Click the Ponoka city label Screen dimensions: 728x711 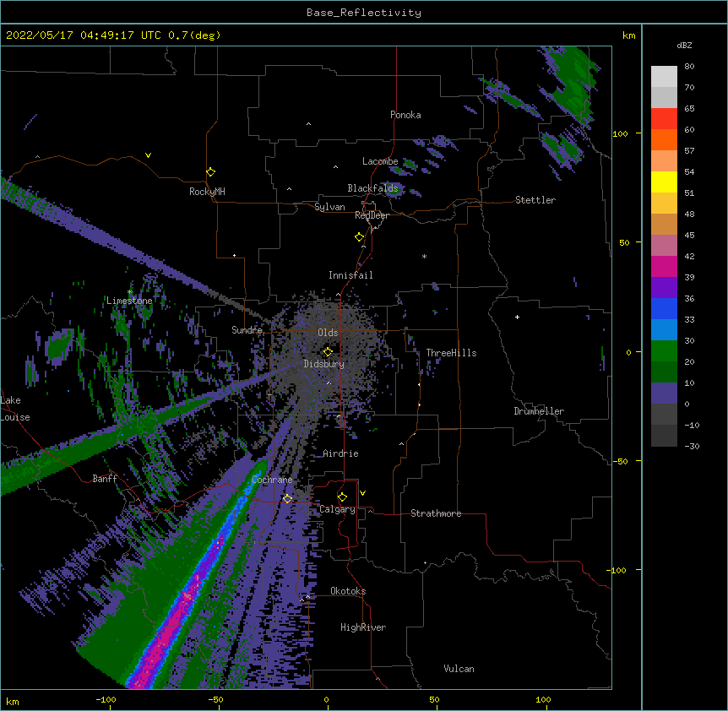pos(405,115)
